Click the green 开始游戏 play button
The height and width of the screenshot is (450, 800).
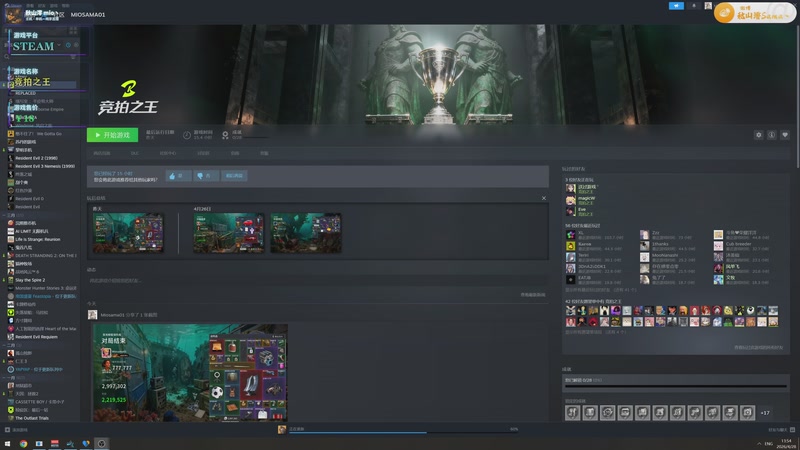[x=112, y=135]
